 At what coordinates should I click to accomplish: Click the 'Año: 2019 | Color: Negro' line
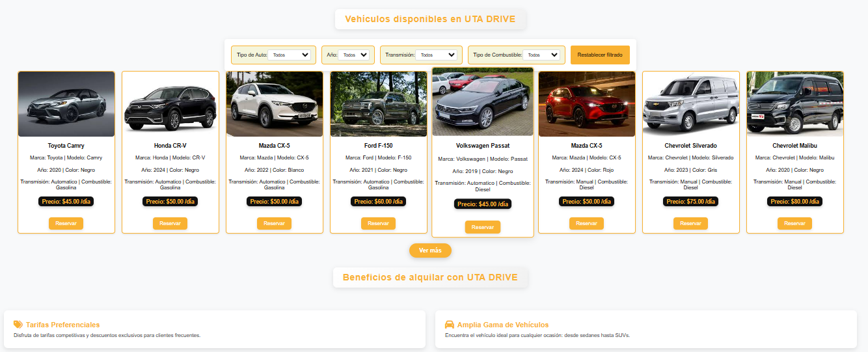[x=483, y=171]
